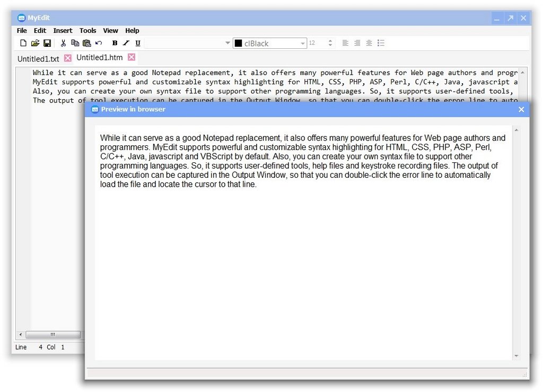
Task: Insert a bulleted list
Action: pos(381,43)
